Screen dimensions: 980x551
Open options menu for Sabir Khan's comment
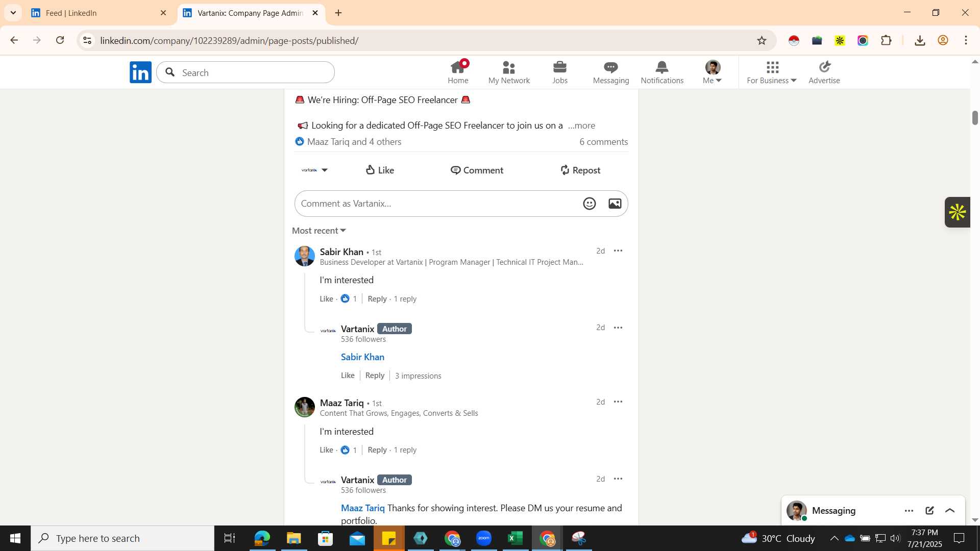point(618,251)
